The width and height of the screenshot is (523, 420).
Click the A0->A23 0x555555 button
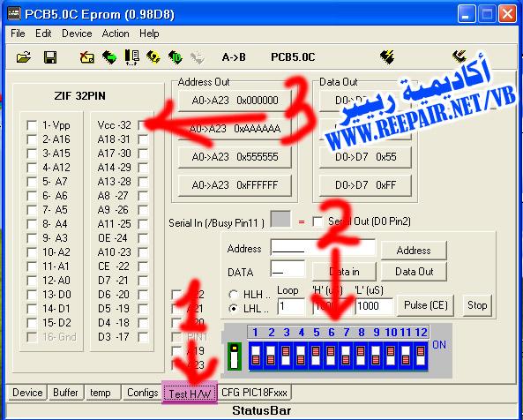coord(235,157)
